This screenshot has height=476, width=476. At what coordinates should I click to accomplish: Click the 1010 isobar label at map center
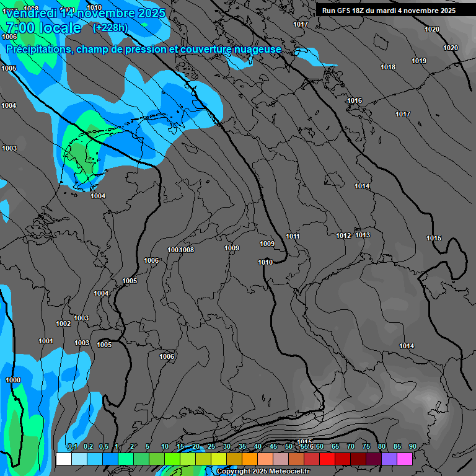coord(265,262)
